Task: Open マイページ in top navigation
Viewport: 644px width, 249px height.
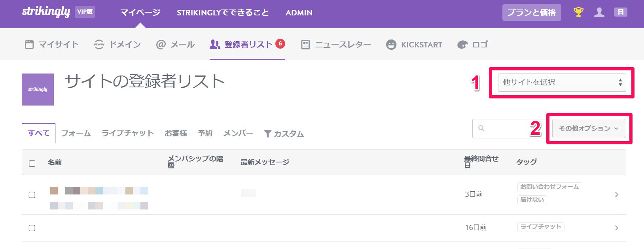Action: (140, 12)
